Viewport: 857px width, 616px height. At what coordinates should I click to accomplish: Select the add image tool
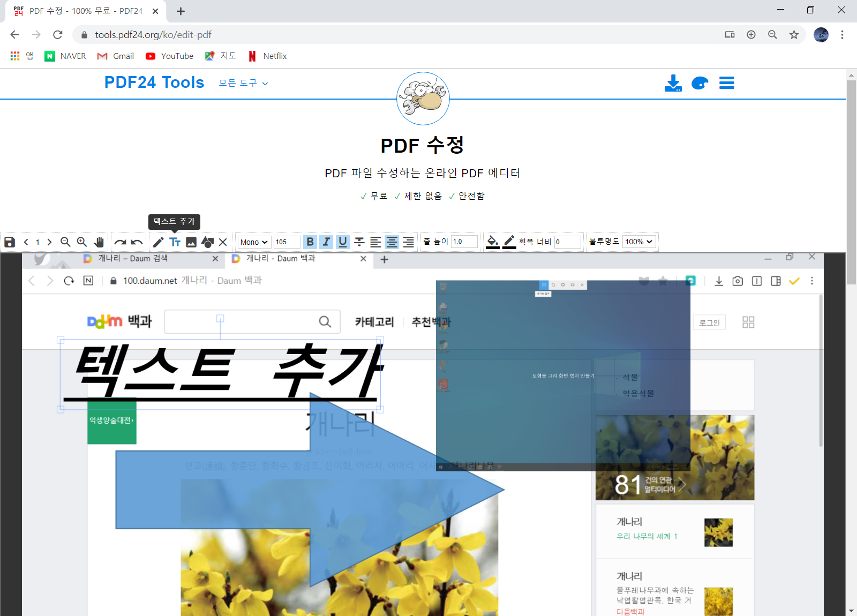click(191, 242)
